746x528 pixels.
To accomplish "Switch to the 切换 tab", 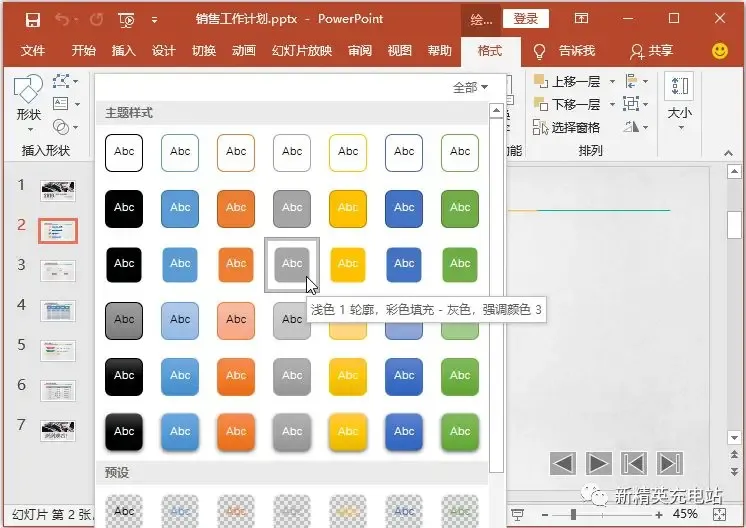I will 204,50.
